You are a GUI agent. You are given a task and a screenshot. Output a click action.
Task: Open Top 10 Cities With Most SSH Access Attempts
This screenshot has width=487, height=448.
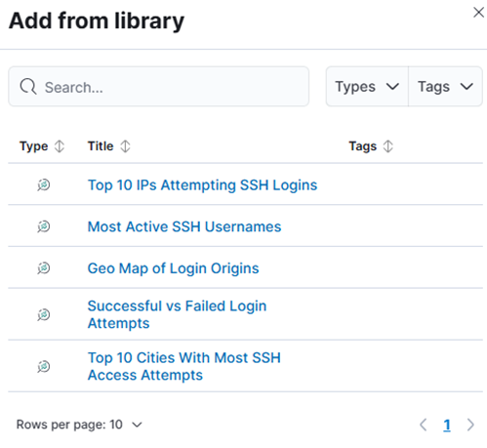(x=184, y=366)
